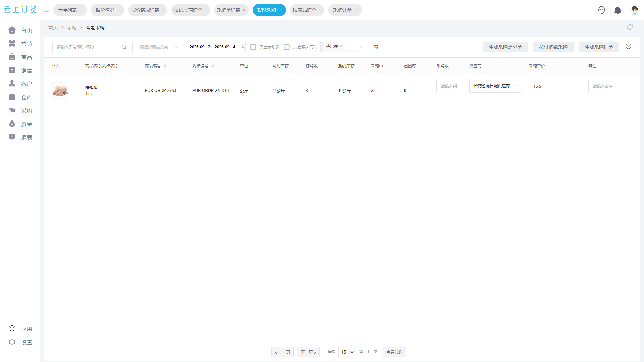Viewport: 644px width, 362px height.
Task: Collapse the sidebar using hamburger icon
Action: pos(47,10)
